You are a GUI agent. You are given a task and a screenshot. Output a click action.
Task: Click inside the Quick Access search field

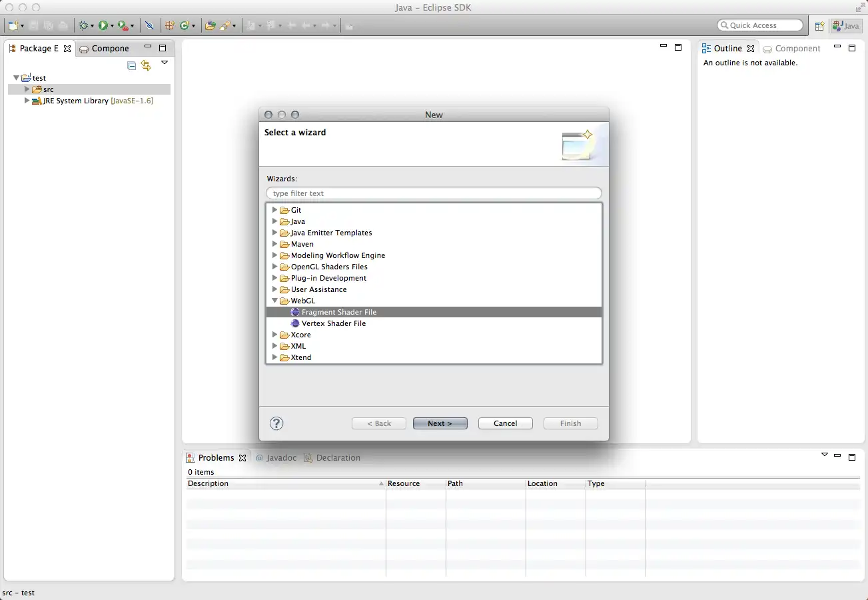(x=760, y=25)
